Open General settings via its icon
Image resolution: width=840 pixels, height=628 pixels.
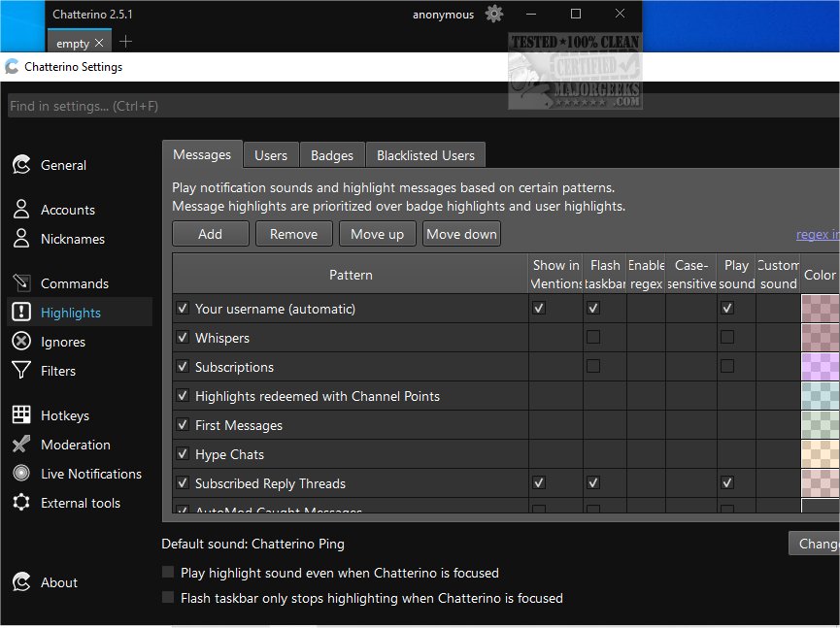(21, 165)
